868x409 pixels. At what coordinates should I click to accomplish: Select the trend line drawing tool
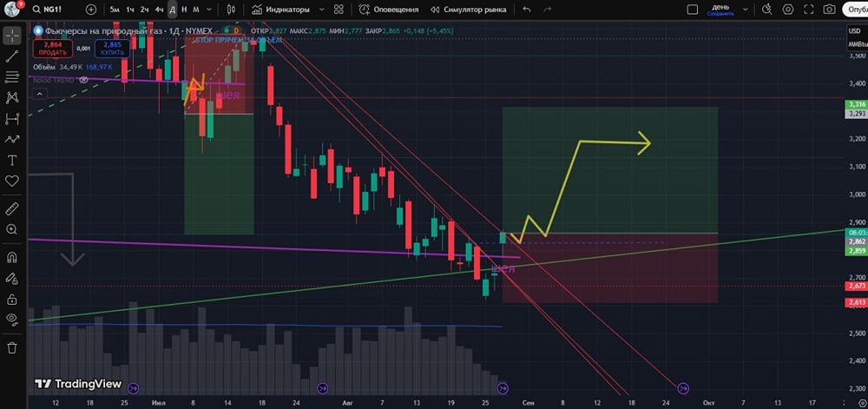tap(12, 56)
